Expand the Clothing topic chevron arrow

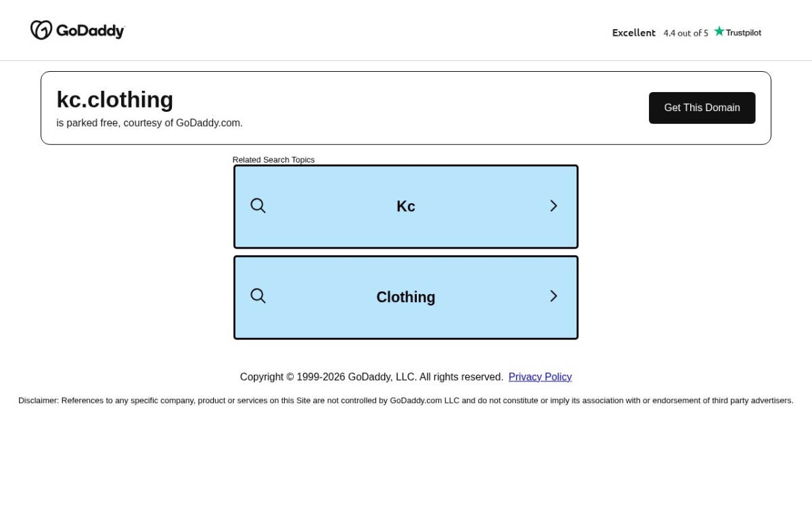pyautogui.click(x=554, y=296)
